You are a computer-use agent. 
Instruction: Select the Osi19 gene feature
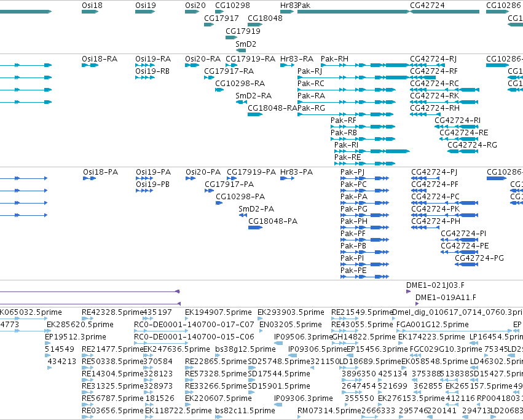[145, 12]
